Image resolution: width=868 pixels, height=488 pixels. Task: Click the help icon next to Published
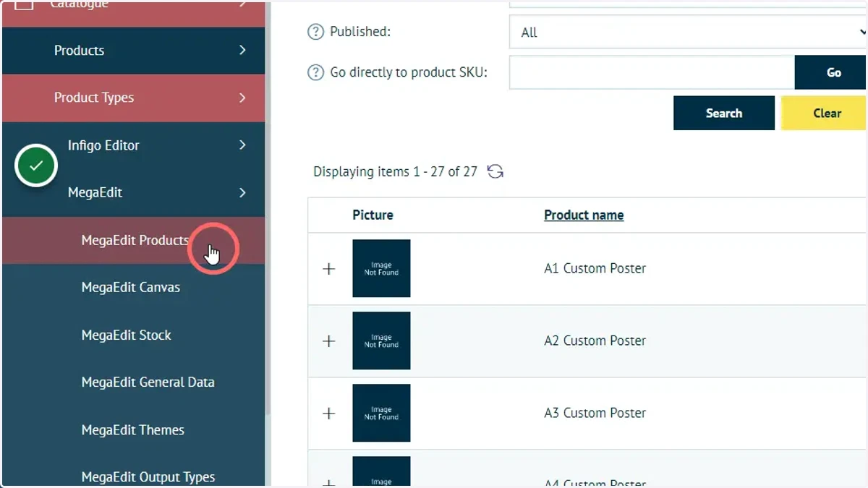pyautogui.click(x=315, y=32)
